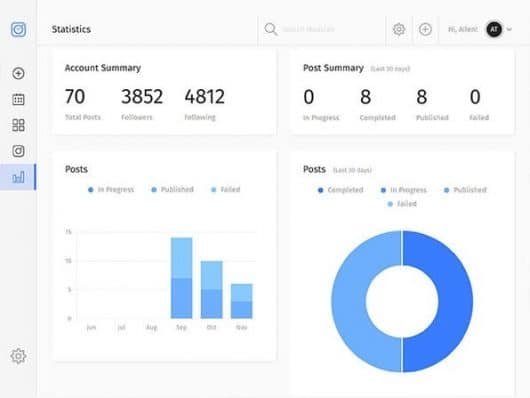Viewport: 530px width, 398px height.
Task: Click the app logo in sidebar
Action: pos(18,29)
